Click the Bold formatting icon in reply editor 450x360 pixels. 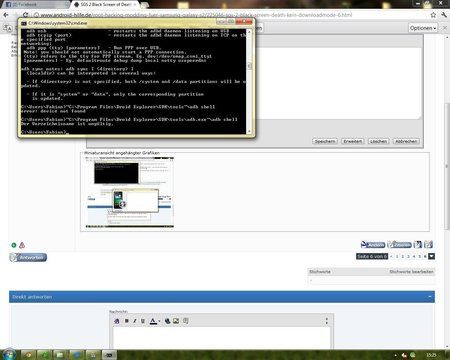[x=127, y=321]
